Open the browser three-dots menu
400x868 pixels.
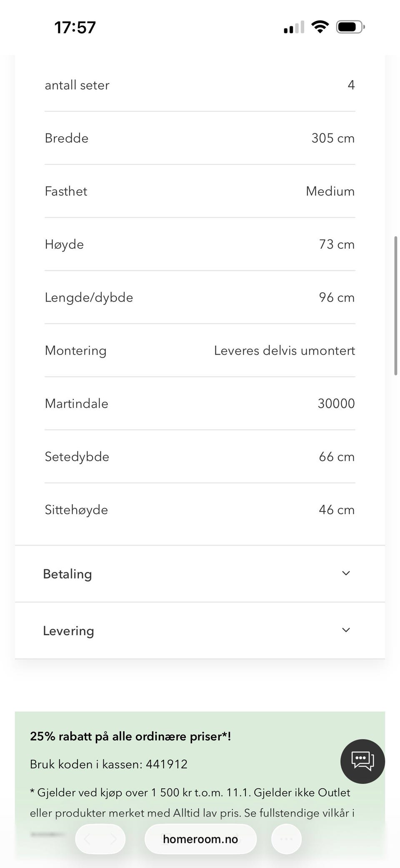coord(286,839)
